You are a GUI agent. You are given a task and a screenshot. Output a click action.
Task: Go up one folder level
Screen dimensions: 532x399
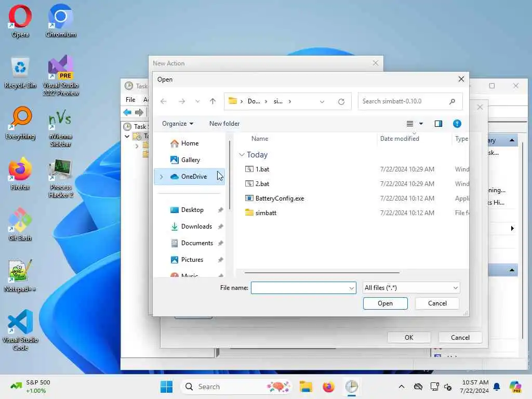(x=212, y=101)
